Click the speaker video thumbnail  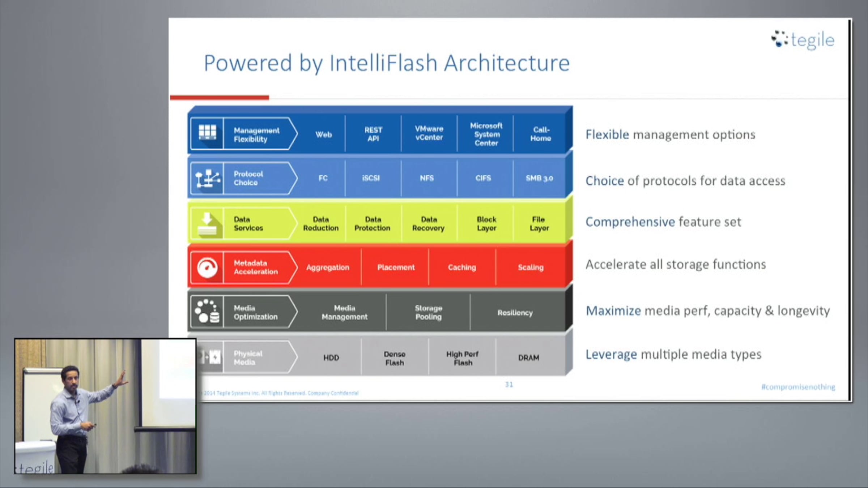click(105, 406)
